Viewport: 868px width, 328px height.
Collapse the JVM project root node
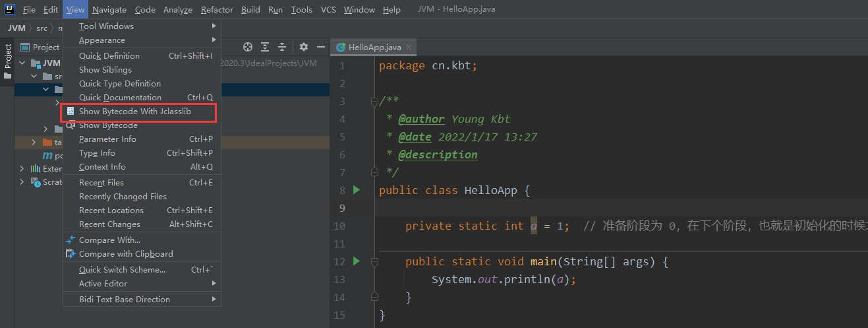click(22, 63)
